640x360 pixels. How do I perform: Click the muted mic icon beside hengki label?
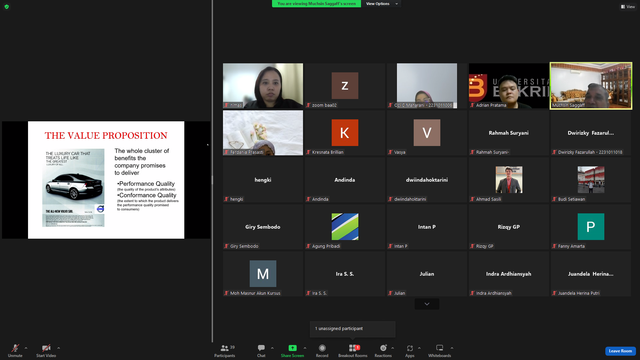coord(226,199)
